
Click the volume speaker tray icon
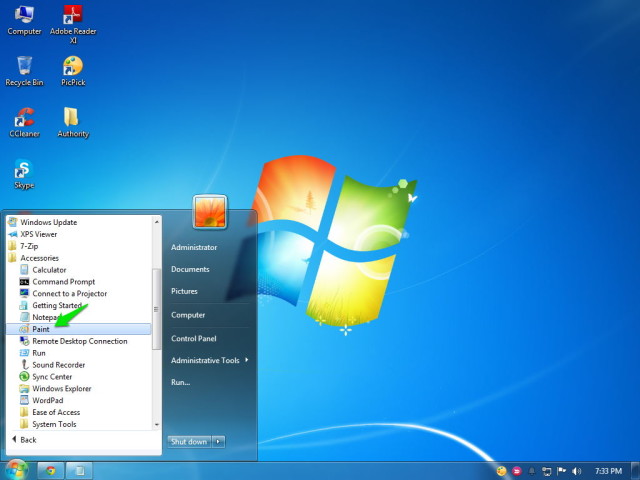tap(576, 471)
